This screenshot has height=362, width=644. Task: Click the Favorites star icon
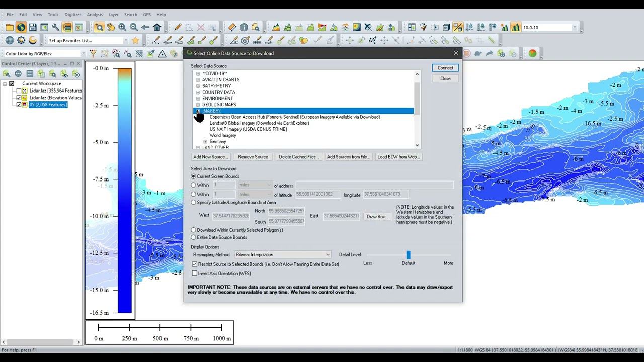pos(135,40)
